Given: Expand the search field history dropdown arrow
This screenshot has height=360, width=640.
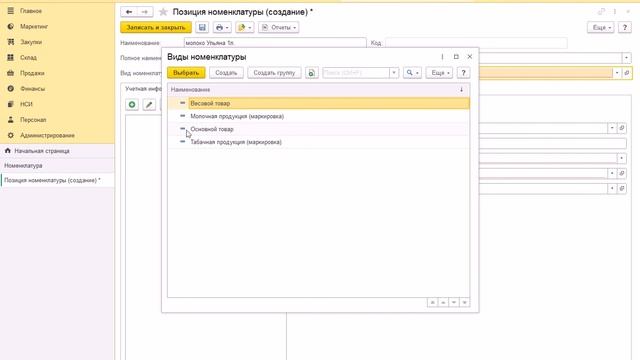Looking at the screenshot, I should coord(394,73).
